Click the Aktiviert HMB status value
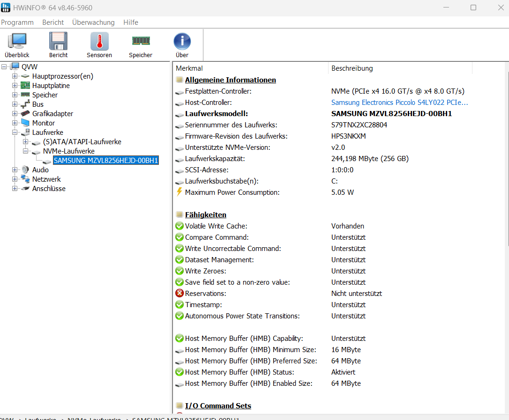509x420 pixels. (344, 372)
